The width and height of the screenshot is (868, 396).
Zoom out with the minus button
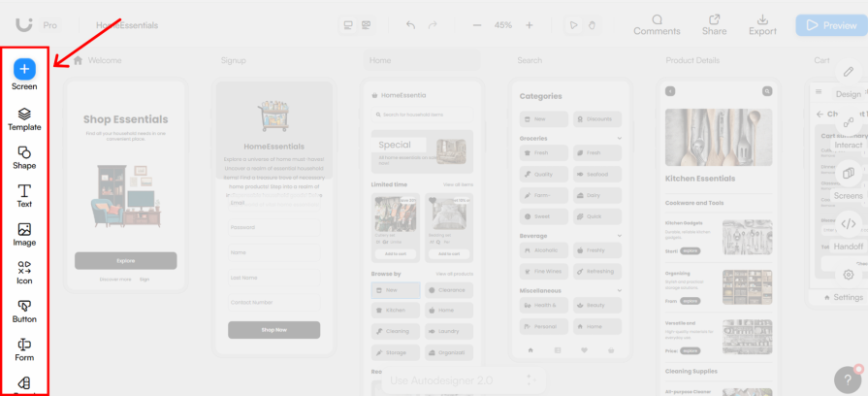tap(477, 25)
